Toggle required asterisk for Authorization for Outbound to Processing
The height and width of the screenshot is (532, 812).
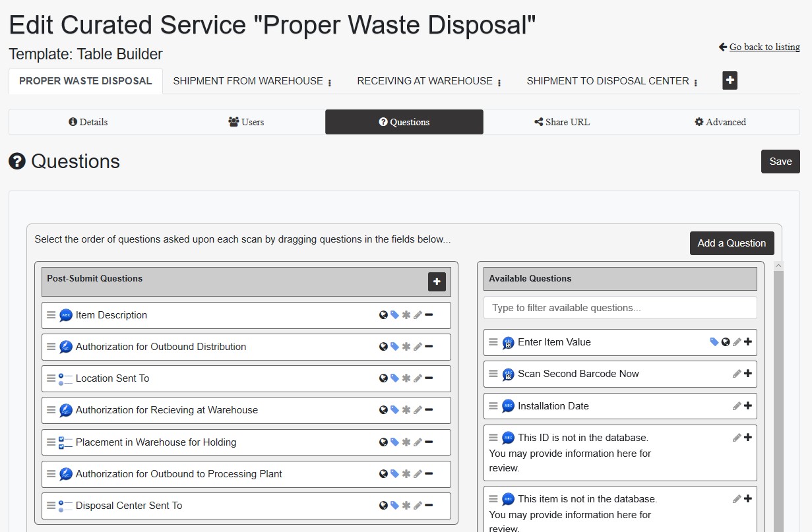[406, 474]
